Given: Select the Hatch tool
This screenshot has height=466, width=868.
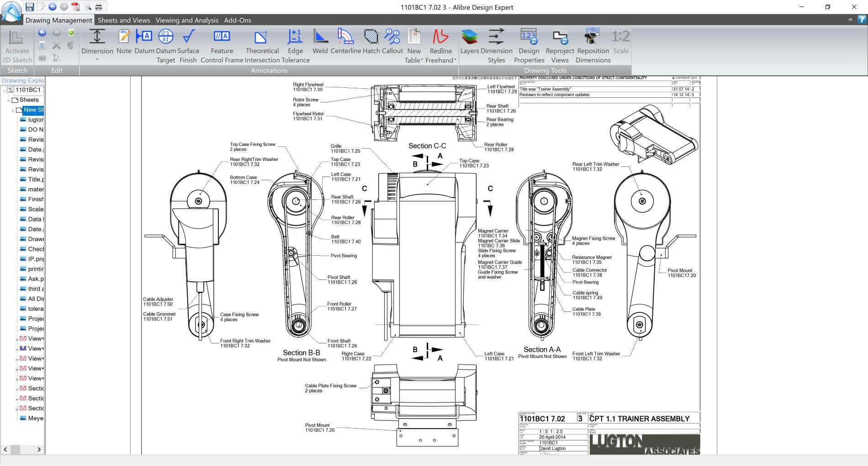Looking at the screenshot, I should 371,42.
